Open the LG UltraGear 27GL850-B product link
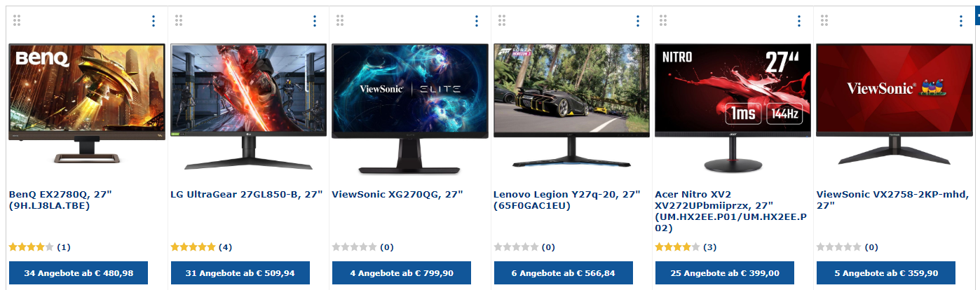 246,194
